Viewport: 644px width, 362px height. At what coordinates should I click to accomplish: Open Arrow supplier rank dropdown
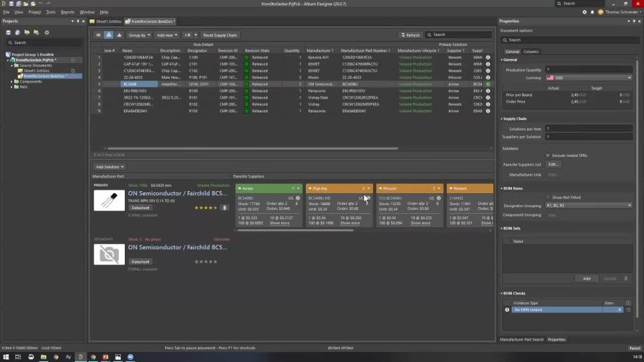pyautogui.click(x=298, y=189)
